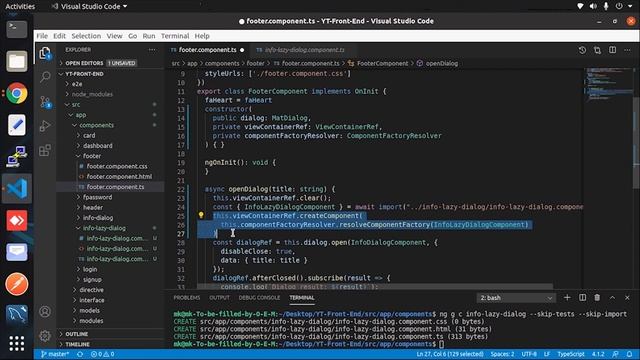Click Ln 27, Col 6 cursor position

pyautogui.click(x=450, y=354)
